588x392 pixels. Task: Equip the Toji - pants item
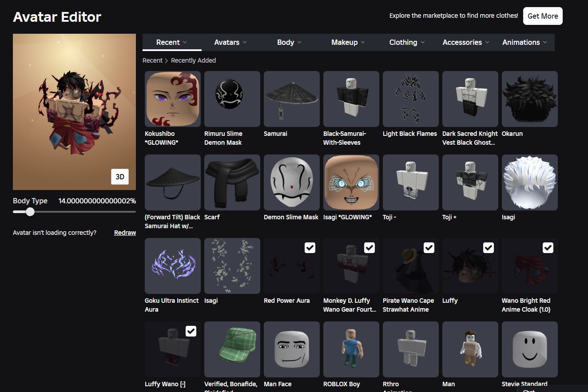[411, 182]
